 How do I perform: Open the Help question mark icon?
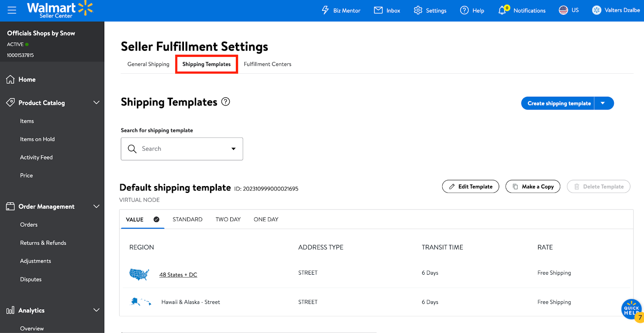(x=464, y=10)
